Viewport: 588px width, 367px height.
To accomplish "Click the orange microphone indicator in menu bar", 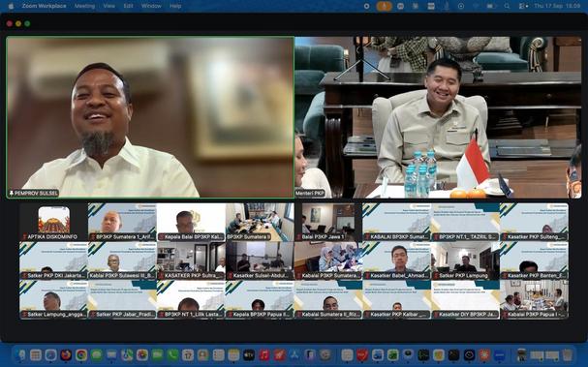I will [x=384, y=6].
